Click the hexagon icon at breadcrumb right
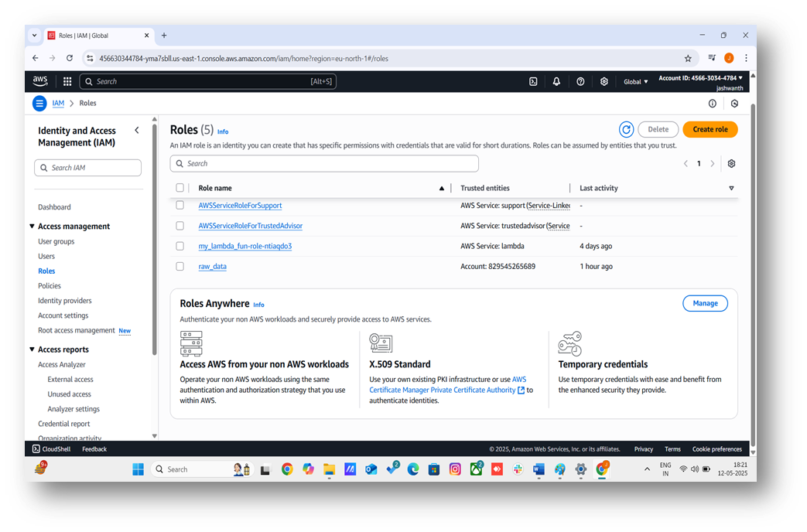The width and height of the screenshot is (807, 532). (734, 104)
